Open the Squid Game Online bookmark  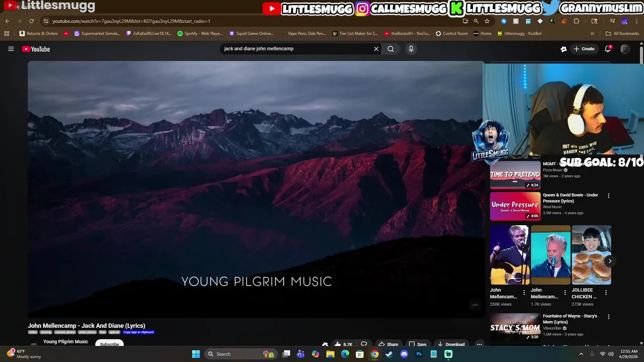(251, 34)
